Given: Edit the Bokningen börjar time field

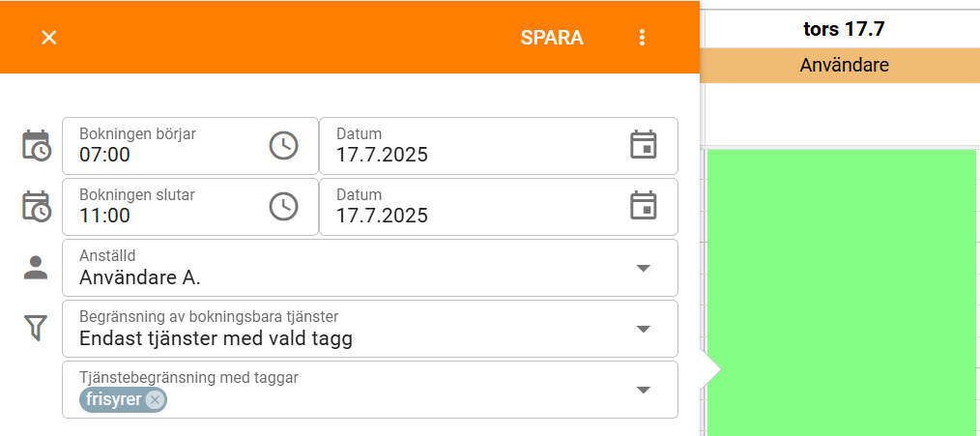Looking at the screenshot, I should pyautogui.click(x=190, y=146).
